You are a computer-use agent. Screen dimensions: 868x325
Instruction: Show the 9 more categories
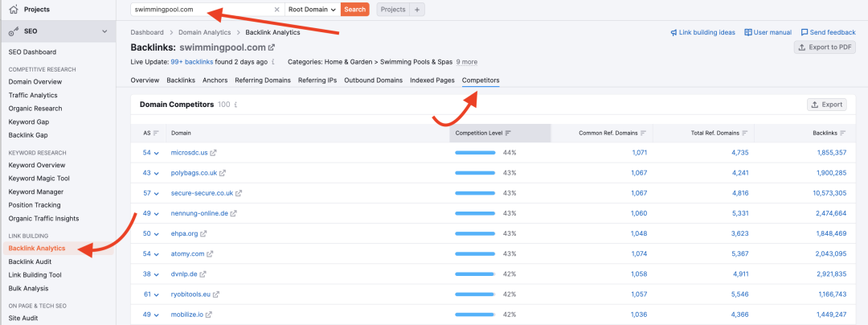click(466, 62)
